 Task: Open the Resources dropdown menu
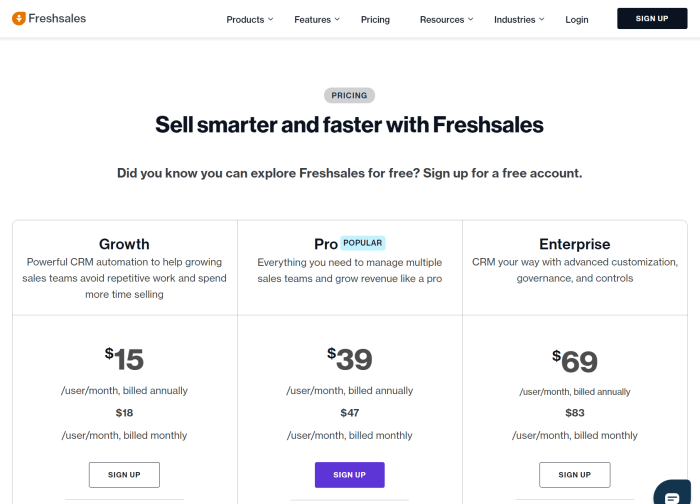pos(446,19)
